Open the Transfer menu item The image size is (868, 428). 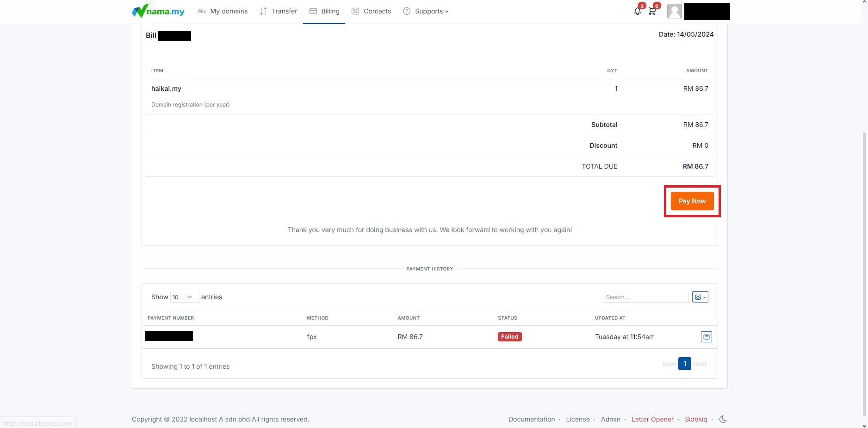(x=279, y=11)
